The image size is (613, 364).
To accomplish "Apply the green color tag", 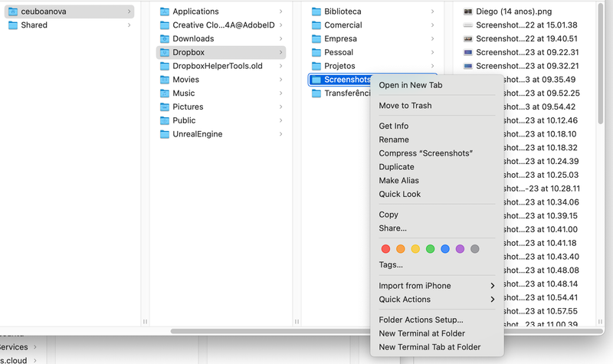I will point(431,249).
